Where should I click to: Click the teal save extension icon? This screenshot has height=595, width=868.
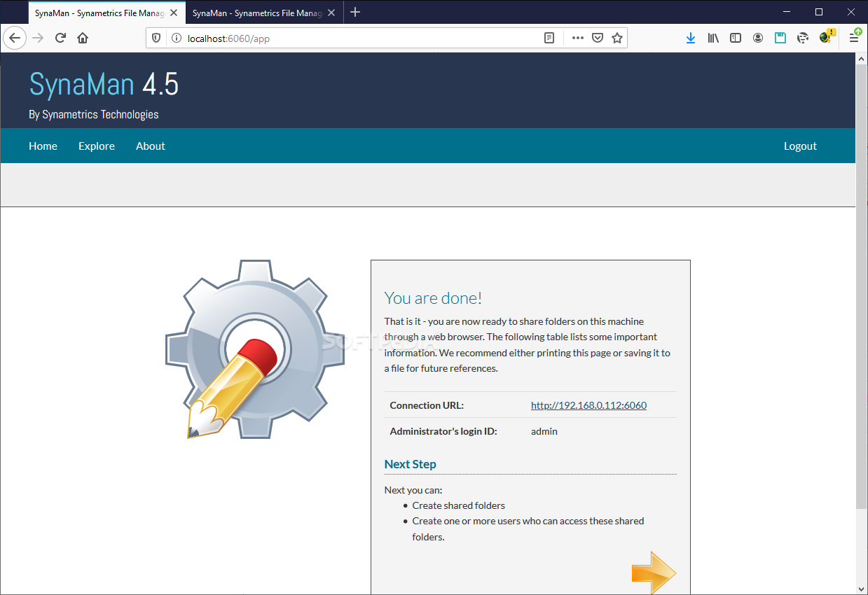coord(780,38)
